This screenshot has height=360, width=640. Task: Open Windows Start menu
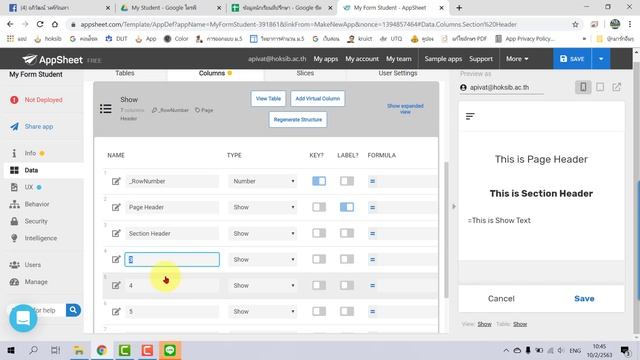[x=11, y=350]
